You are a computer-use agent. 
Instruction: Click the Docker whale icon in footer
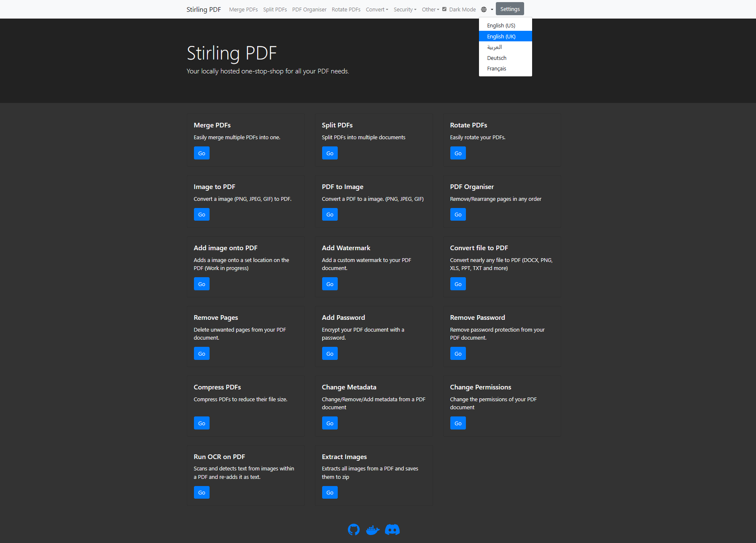point(373,529)
